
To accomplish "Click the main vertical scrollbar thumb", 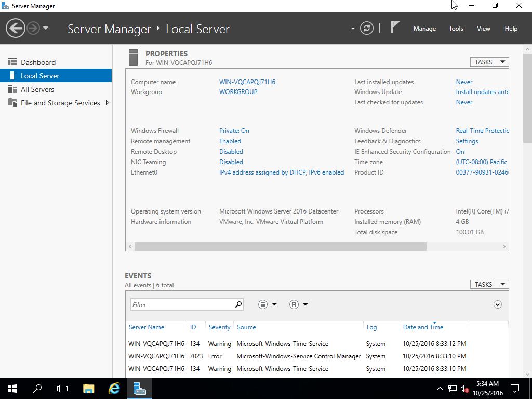I will (528, 98).
